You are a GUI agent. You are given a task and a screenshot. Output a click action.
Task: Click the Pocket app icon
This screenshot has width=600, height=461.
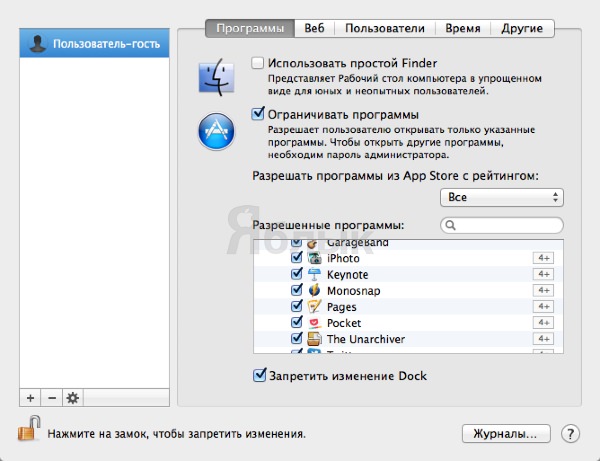(x=315, y=323)
